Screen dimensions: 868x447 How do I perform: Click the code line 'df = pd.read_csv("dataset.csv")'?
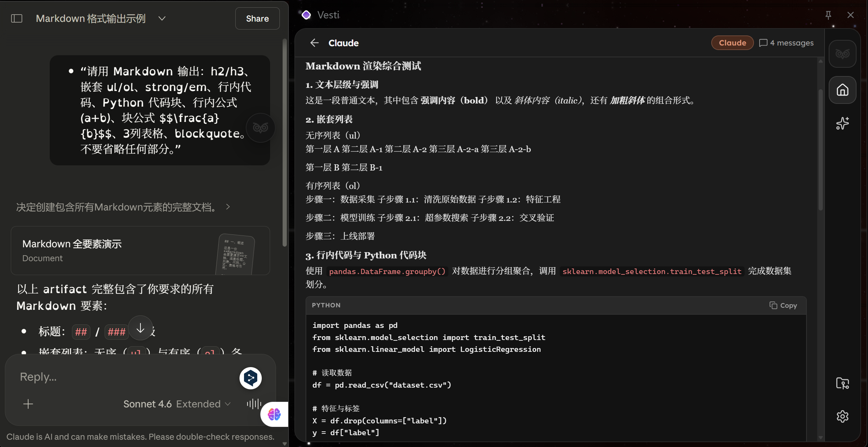click(382, 385)
